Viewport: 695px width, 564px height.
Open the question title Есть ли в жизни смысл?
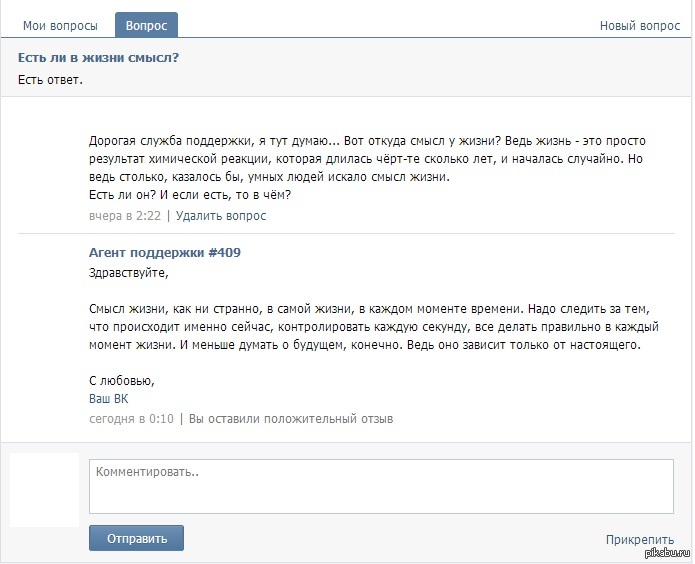98,58
